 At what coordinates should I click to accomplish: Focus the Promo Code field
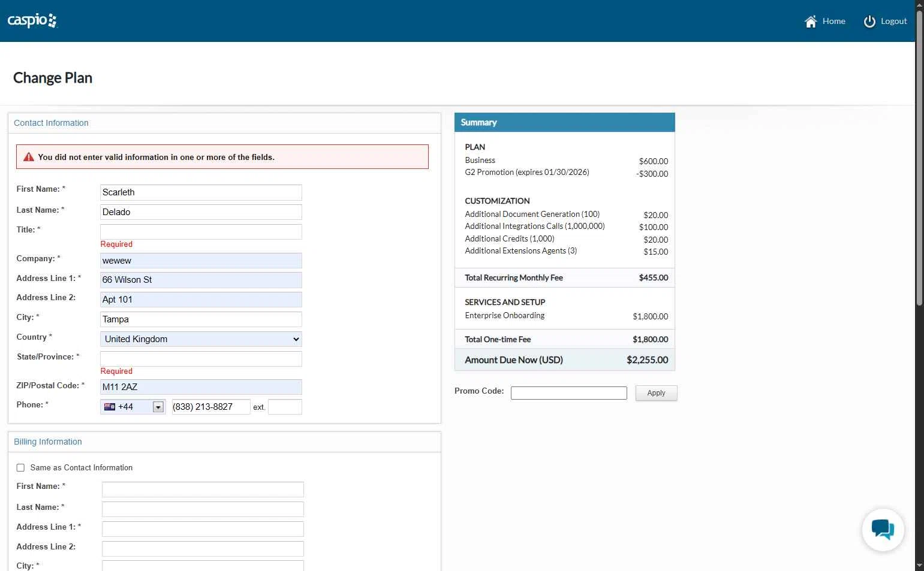(568, 393)
